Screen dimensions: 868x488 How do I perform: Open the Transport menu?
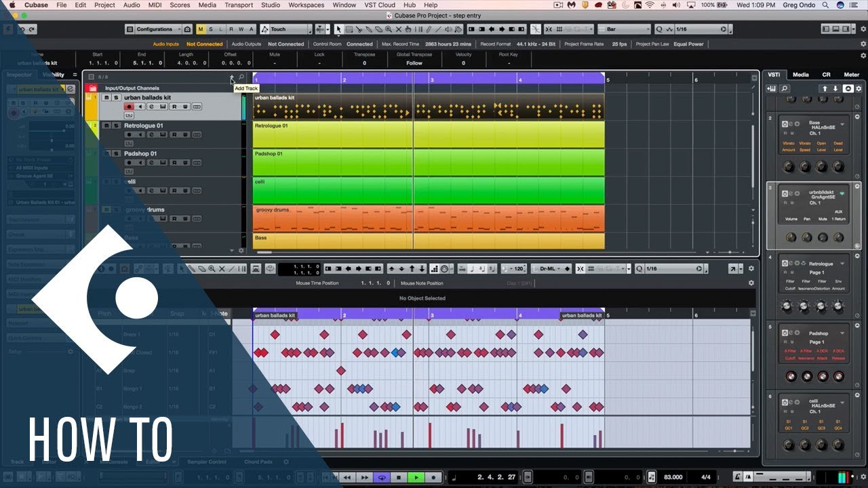[x=239, y=5]
